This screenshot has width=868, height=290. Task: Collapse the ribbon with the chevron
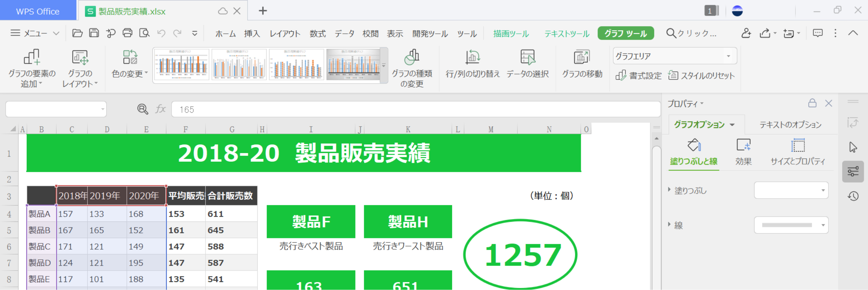point(853,33)
